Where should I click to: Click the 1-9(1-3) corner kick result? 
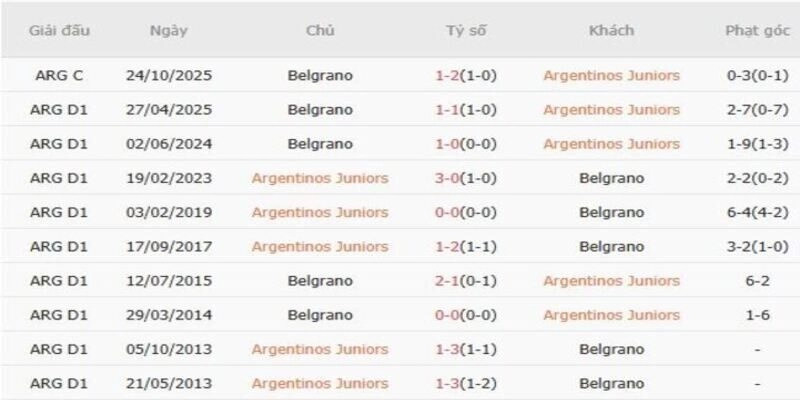[x=756, y=144]
